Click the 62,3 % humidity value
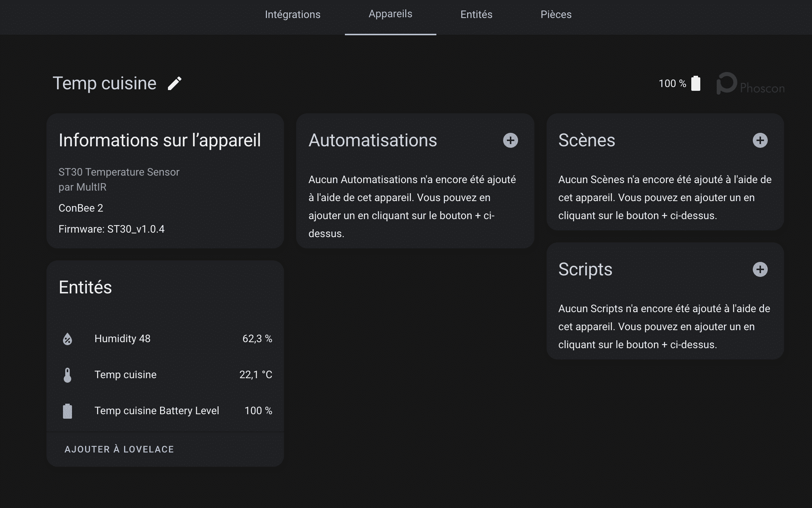 257,339
